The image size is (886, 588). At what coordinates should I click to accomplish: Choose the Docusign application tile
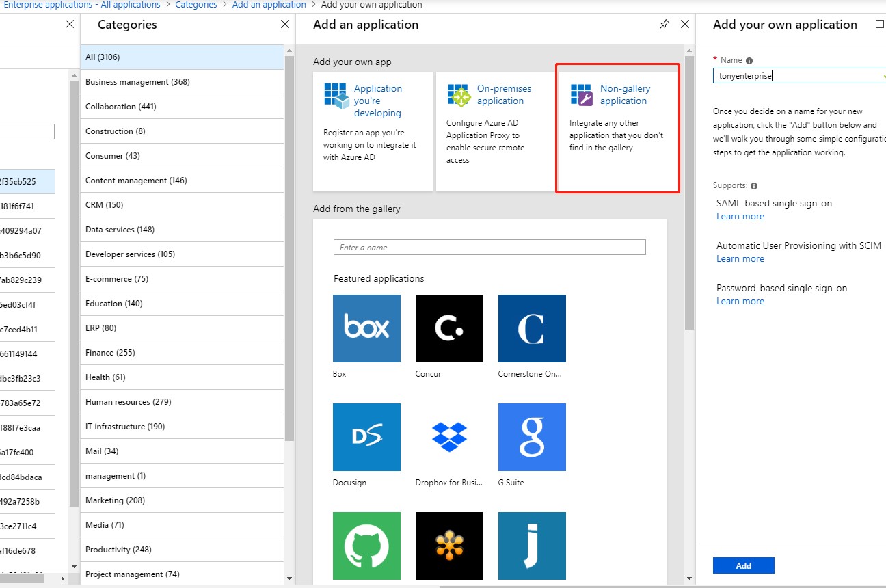click(x=366, y=437)
